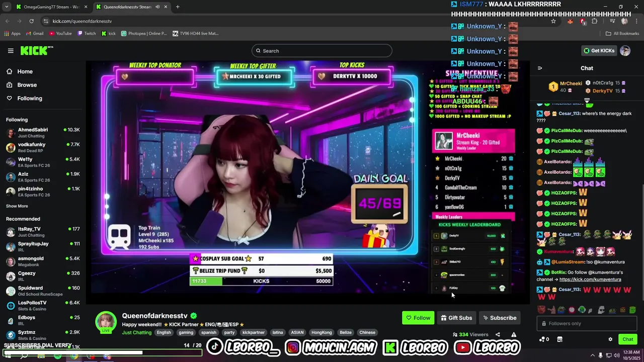The height and width of the screenshot is (362, 644).
Task: Open the Twitch bookmark
Action: tap(86, 34)
